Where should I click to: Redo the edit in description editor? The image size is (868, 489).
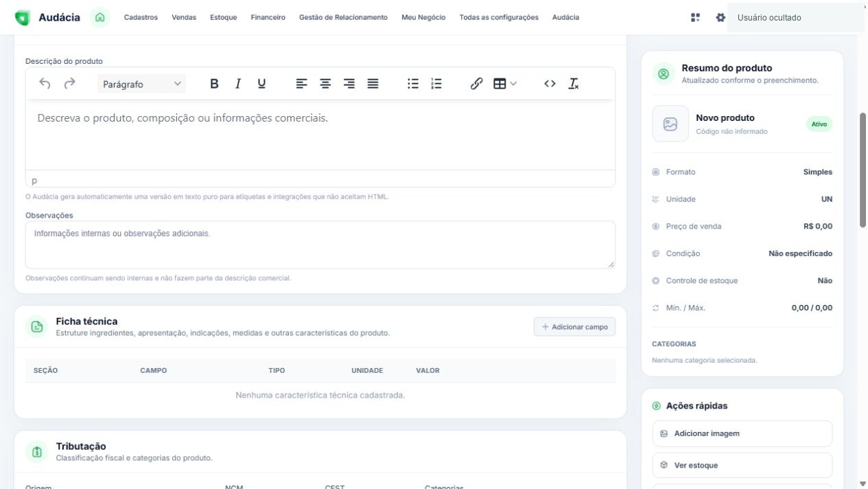pos(69,84)
